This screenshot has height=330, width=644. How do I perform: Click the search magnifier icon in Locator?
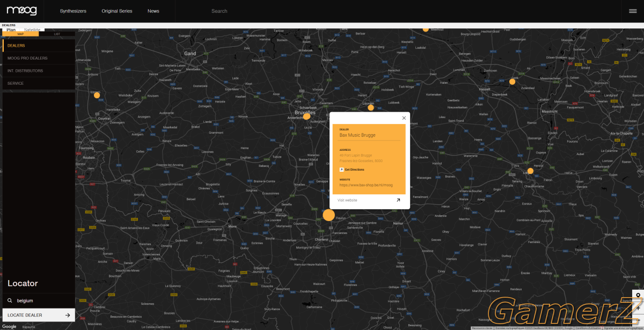click(10, 301)
